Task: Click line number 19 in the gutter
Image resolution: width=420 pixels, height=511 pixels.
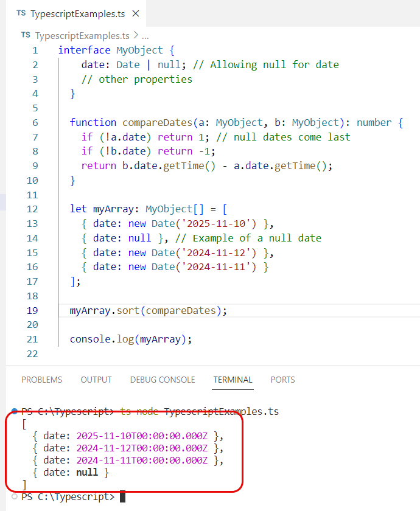Action: click(x=32, y=311)
